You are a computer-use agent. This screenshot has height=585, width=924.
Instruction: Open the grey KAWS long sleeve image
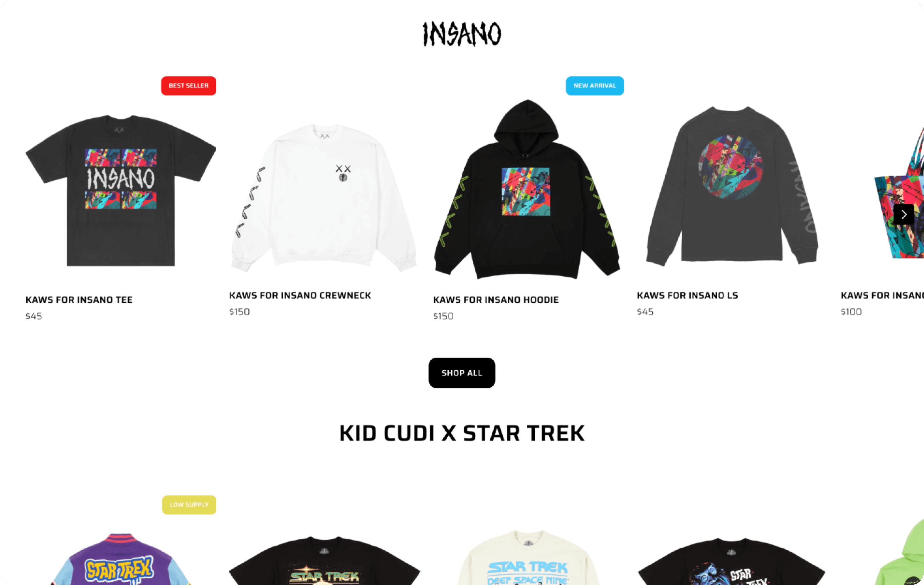tap(732, 186)
